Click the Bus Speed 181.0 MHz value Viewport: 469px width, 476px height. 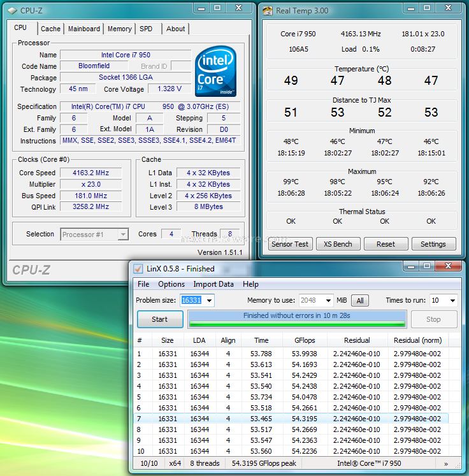(x=90, y=196)
